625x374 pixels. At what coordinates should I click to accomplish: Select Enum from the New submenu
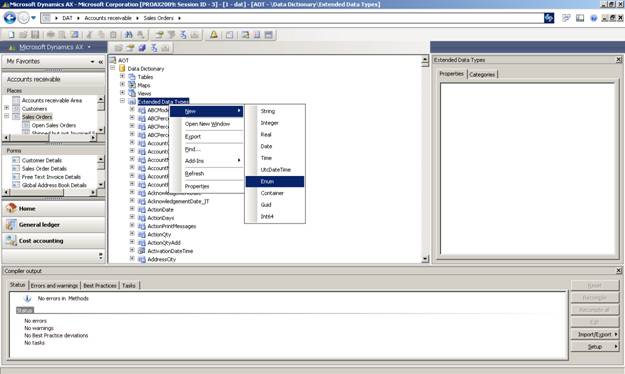point(275,181)
